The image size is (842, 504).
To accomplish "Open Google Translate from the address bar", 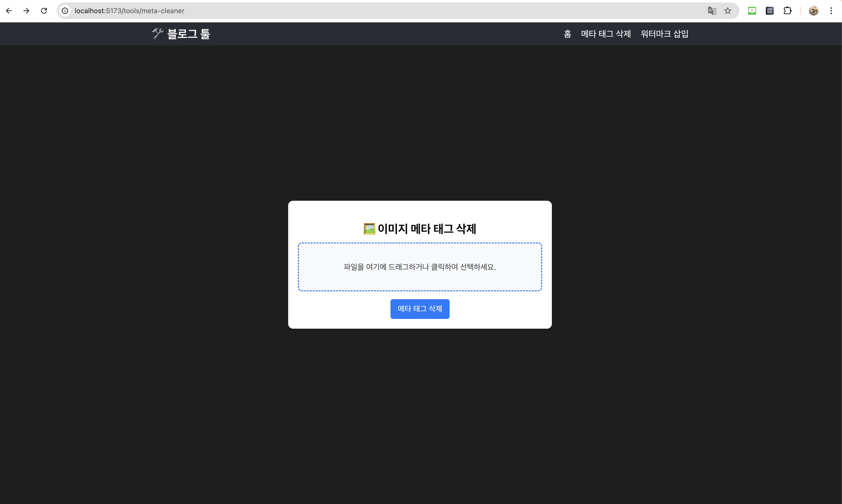I will tap(712, 10).
